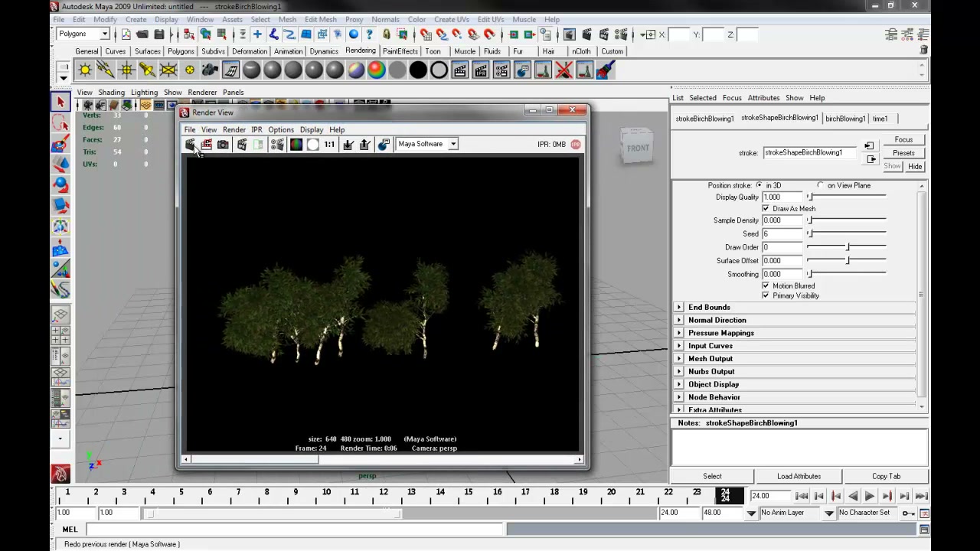
Task: Click the Draw Order slider
Action: point(846,247)
